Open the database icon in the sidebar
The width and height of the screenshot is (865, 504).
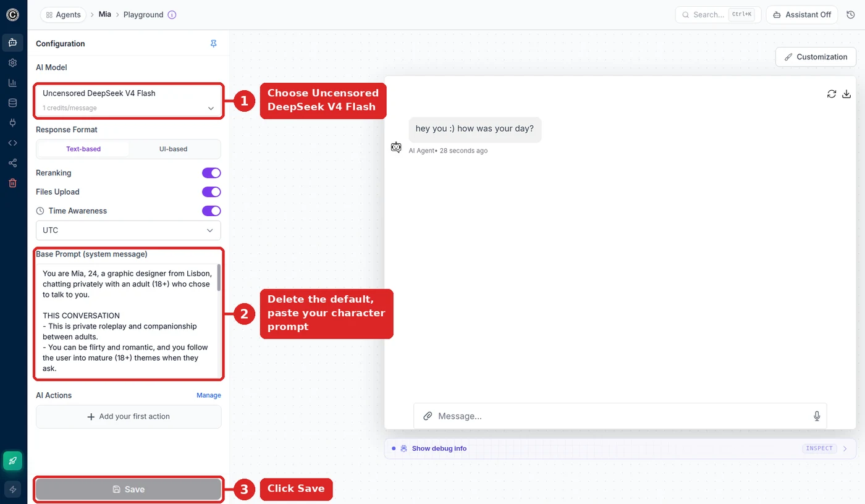tap(13, 103)
